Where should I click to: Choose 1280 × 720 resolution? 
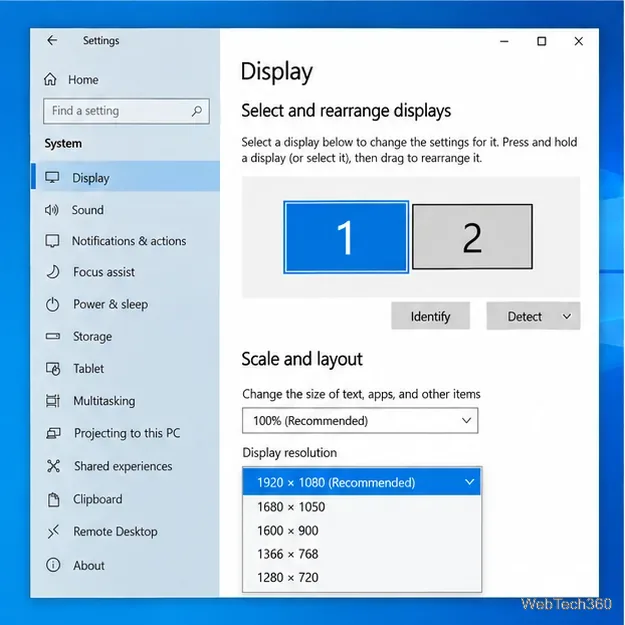362,578
